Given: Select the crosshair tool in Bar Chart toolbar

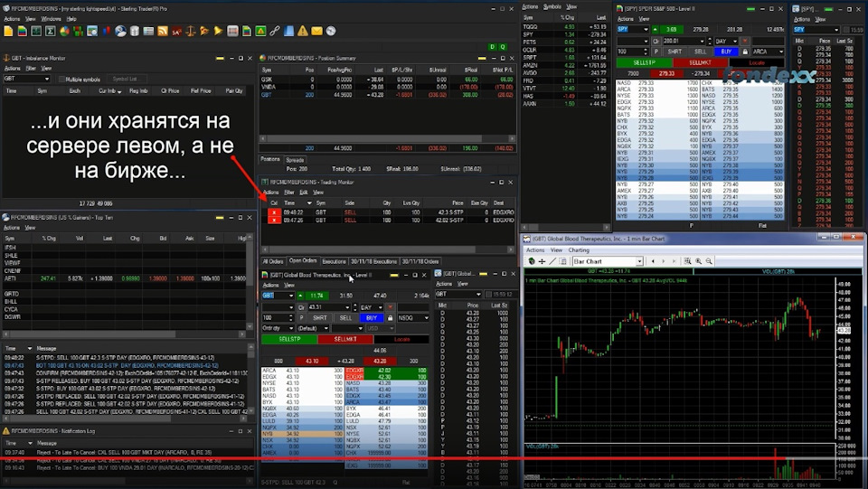Looking at the screenshot, I should [x=542, y=261].
